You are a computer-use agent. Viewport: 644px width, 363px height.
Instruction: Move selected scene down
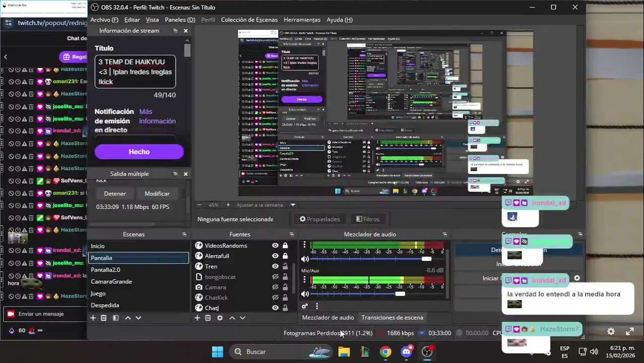(139, 318)
